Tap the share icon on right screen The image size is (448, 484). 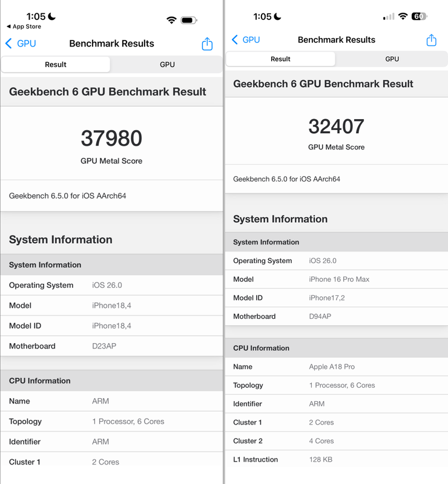point(431,40)
